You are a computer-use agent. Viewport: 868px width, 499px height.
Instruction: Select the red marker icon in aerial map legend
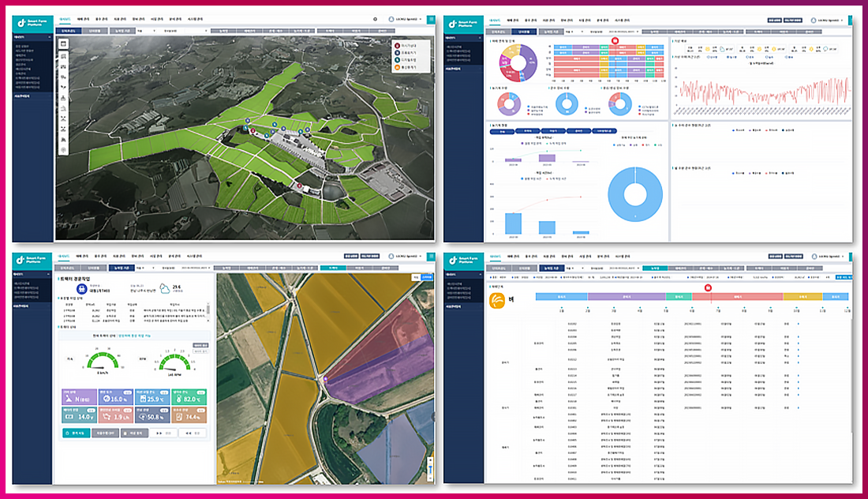pyautogui.click(x=397, y=45)
